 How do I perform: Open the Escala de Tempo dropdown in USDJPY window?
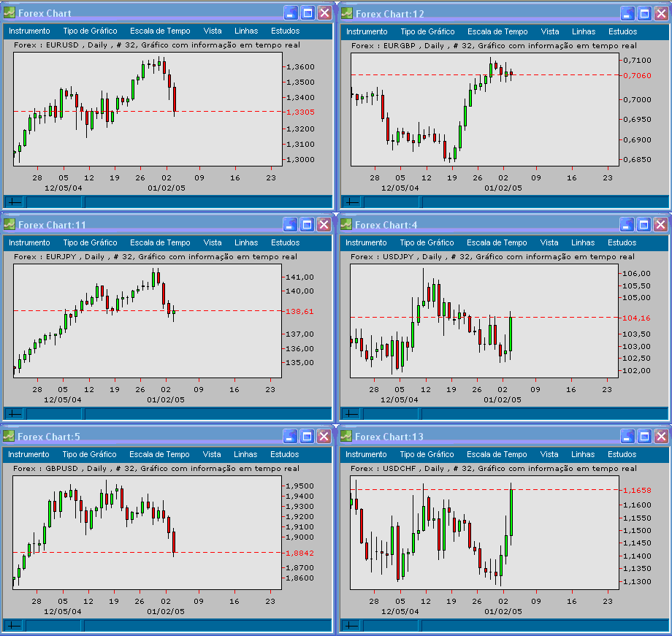[497, 242]
